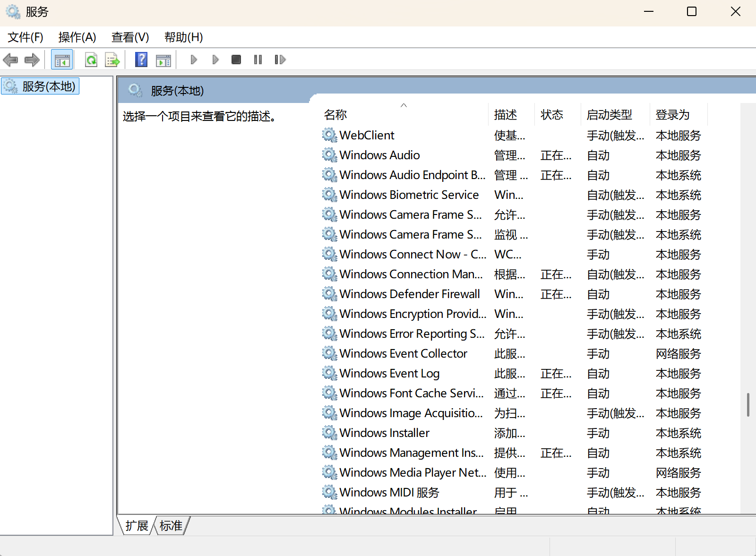
Task: Click the magnifier gear icon in the 服务(本地) header
Action: [x=136, y=90]
